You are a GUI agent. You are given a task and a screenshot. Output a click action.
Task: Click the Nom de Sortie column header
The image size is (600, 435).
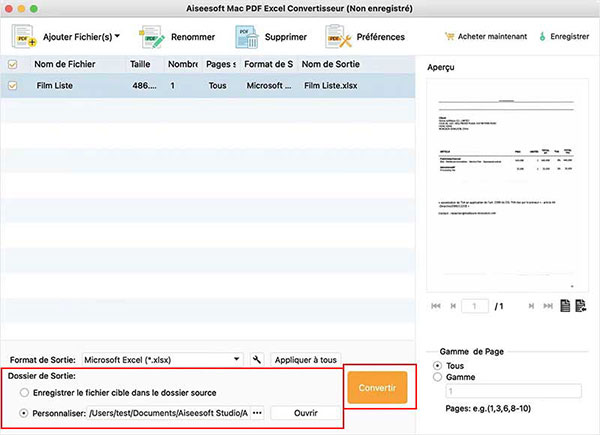tap(331, 64)
